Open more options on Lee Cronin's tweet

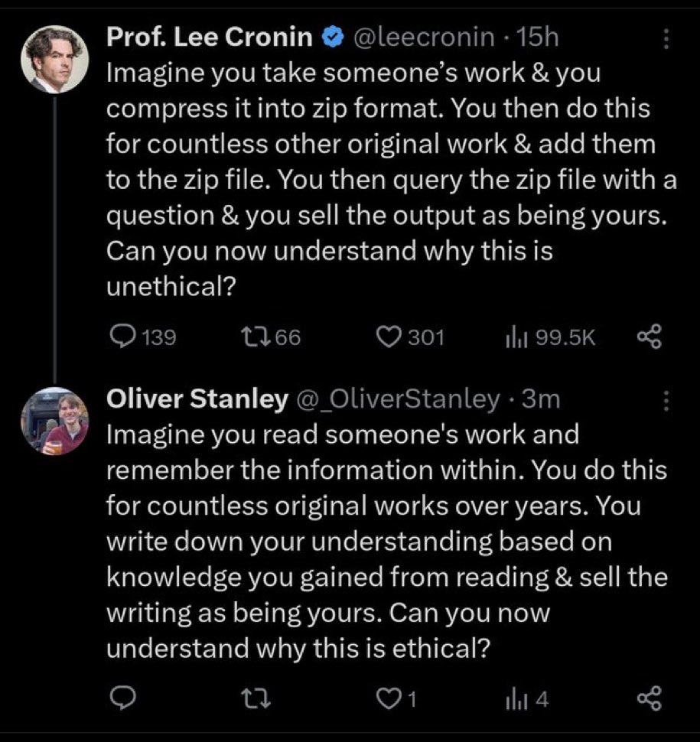coord(665,37)
